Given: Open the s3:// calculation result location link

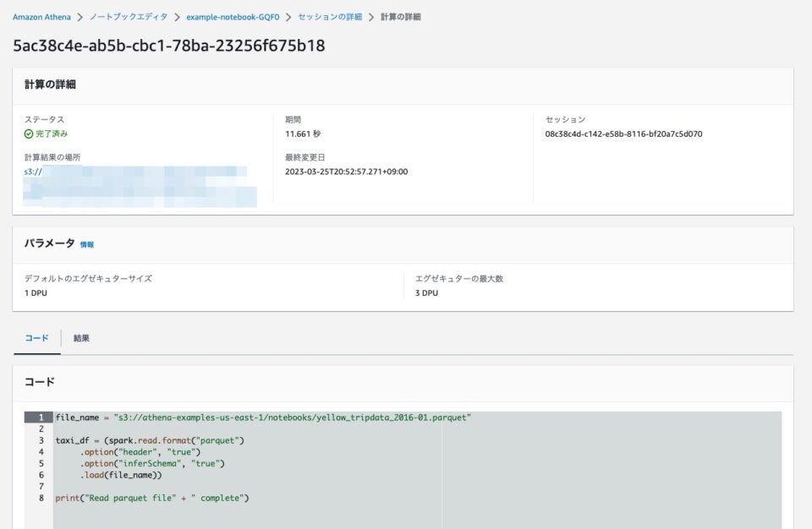Looking at the screenshot, I should point(33,172).
